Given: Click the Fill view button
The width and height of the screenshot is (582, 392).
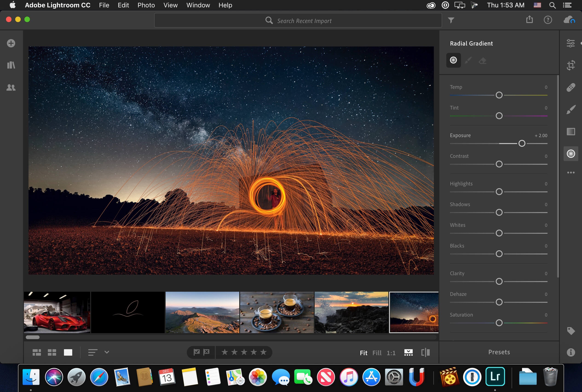Looking at the screenshot, I should (x=376, y=352).
